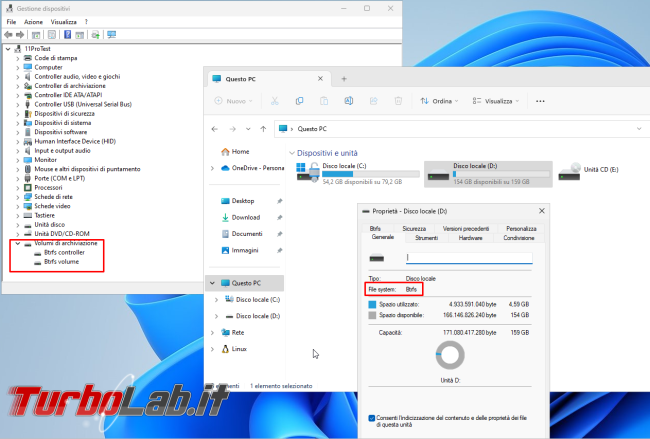Close the Proprietà - Disco locale (D:) dialog
The height and width of the screenshot is (439, 650).
click(542, 211)
